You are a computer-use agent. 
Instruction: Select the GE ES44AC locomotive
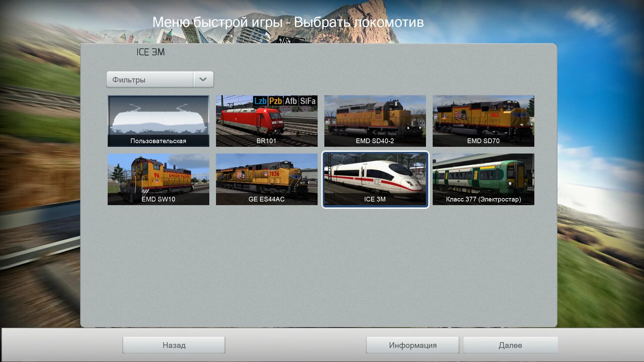[266, 179]
